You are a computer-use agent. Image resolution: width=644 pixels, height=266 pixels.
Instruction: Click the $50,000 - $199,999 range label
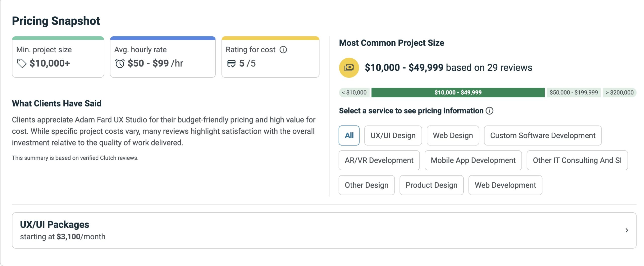point(574,92)
